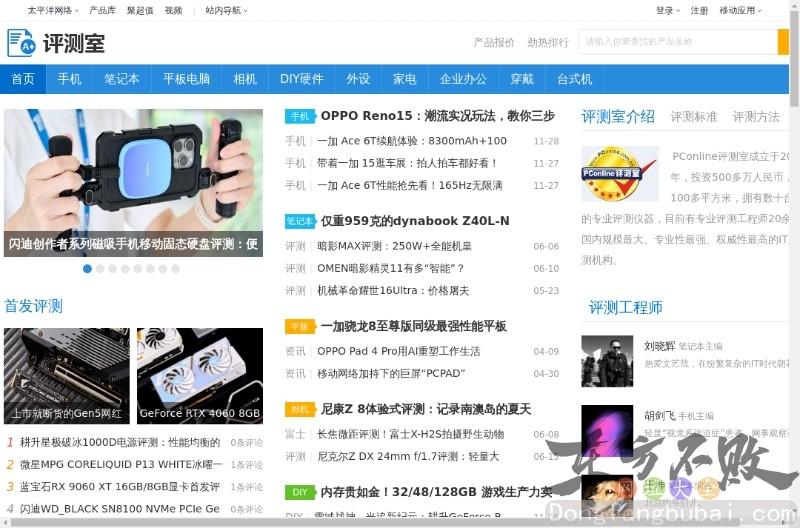
Task: Open the 产品报价 link
Action: [494, 42]
